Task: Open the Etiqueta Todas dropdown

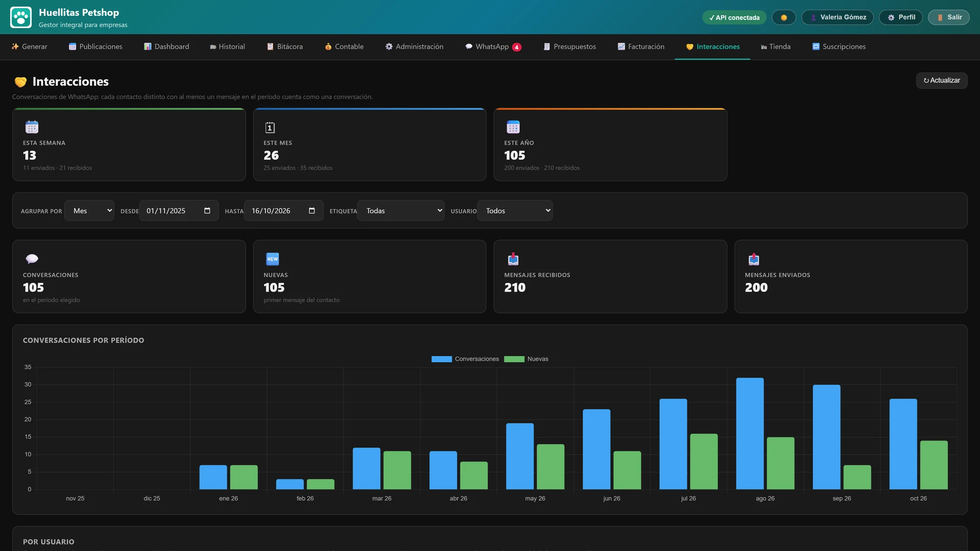Action: 401,211
